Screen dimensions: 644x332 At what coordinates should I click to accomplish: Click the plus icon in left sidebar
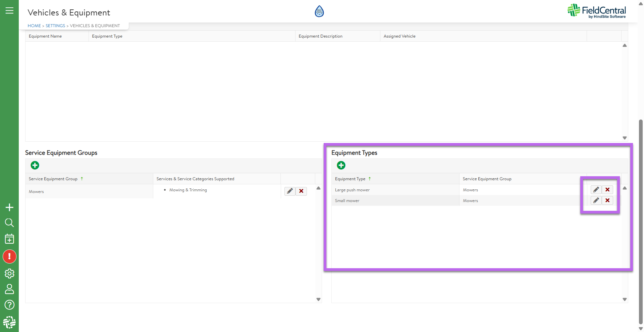(x=9, y=207)
